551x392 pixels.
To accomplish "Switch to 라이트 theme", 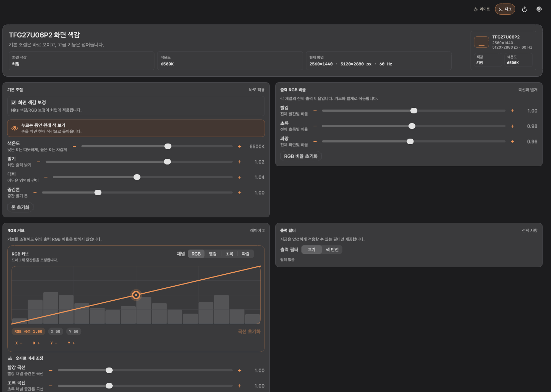I will point(482,9).
